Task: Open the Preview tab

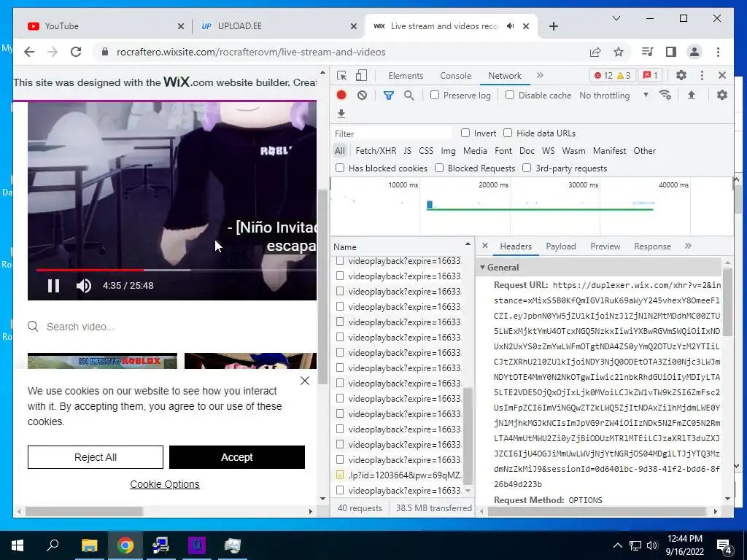Action: [x=605, y=246]
